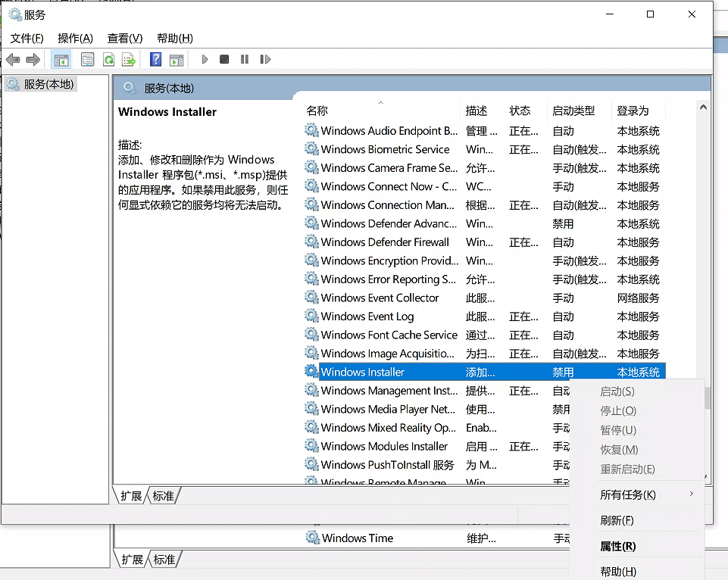Expand 所有任务(K) submenu

click(637, 495)
